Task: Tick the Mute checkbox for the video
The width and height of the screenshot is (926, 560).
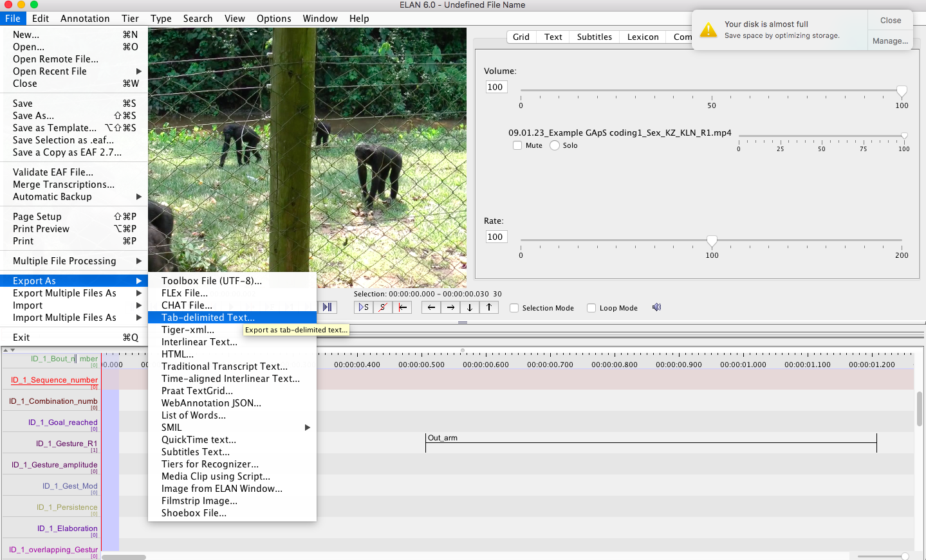Action: (x=517, y=145)
